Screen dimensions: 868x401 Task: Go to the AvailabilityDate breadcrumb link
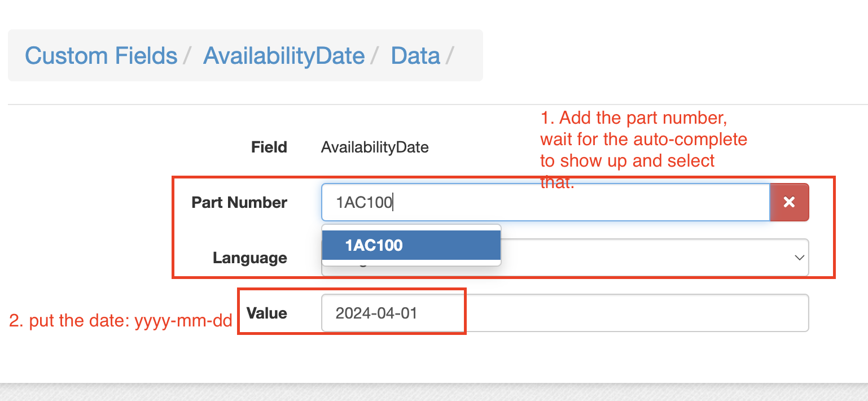click(x=284, y=56)
